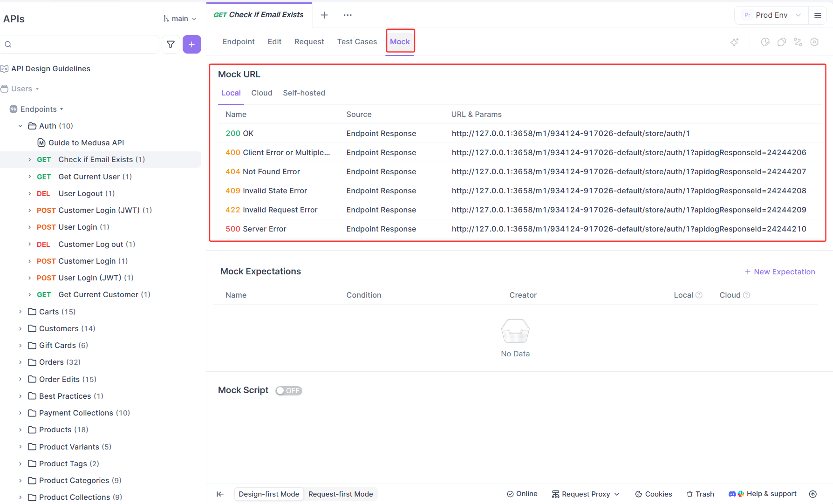Click the settings icon in endpoint toolbar
The height and width of the screenshot is (504, 833).
[x=814, y=42]
